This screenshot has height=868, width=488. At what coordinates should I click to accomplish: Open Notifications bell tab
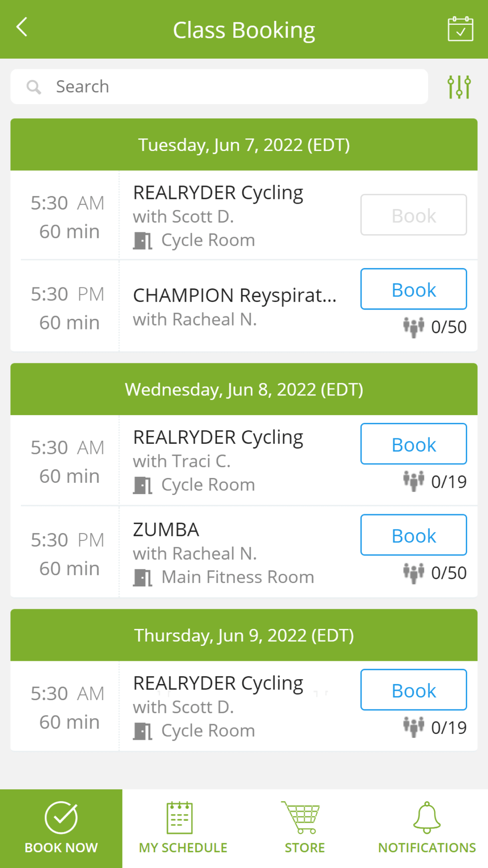pyautogui.click(x=427, y=828)
